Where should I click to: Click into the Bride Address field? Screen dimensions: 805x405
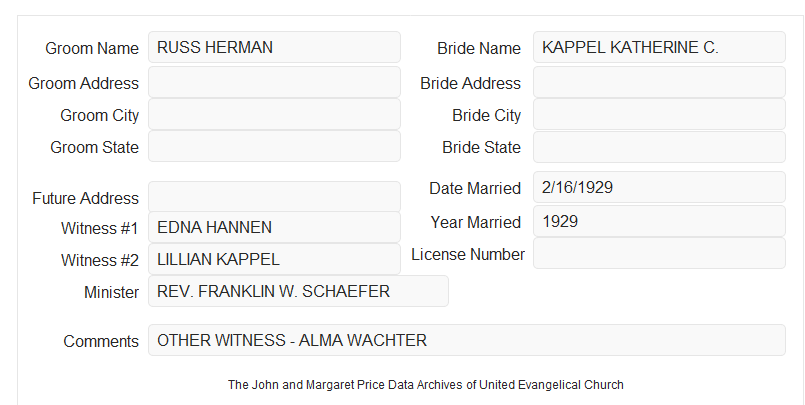click(x=659, y=82)
